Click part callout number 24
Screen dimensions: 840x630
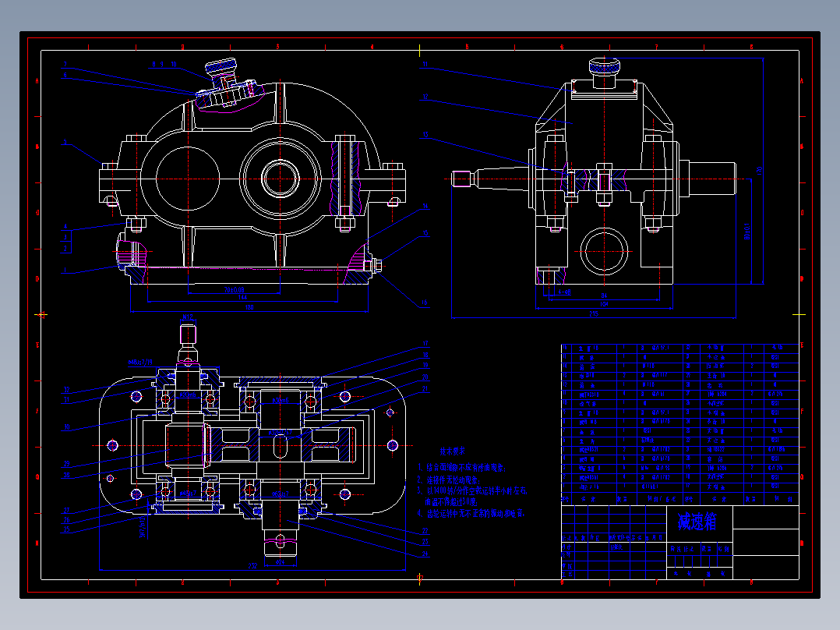click(x=425, y=554)
